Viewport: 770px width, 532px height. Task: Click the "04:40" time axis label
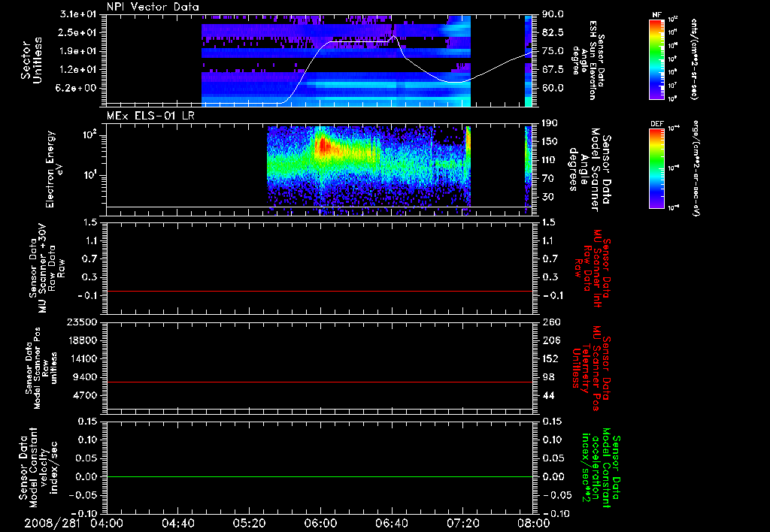point(178,523)
